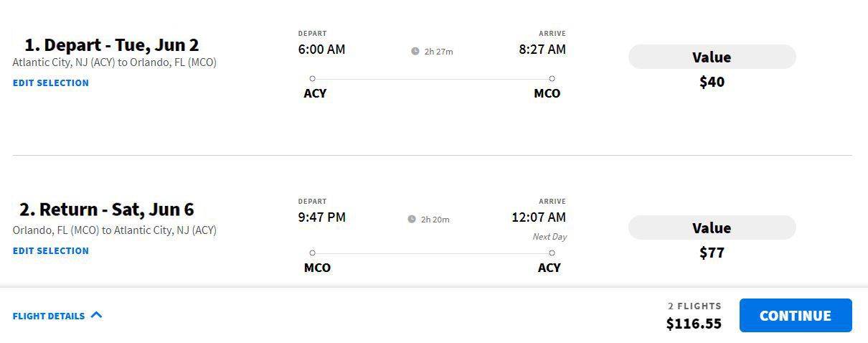Edit selection for the Jun 6 return flight
This screenshot has height=343, width=868.
[x=51, y=250]
